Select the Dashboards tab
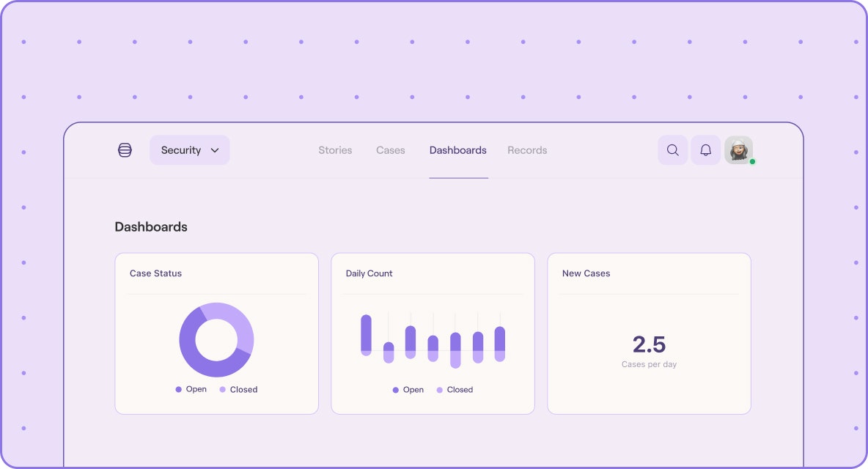 click(x=457, y=150)
